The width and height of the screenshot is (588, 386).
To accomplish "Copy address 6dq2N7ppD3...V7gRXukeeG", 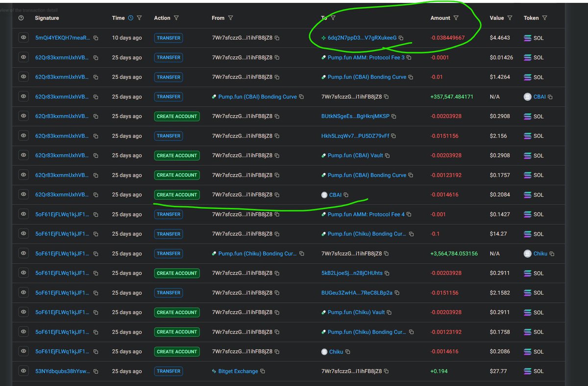I will tap(401, 38).
